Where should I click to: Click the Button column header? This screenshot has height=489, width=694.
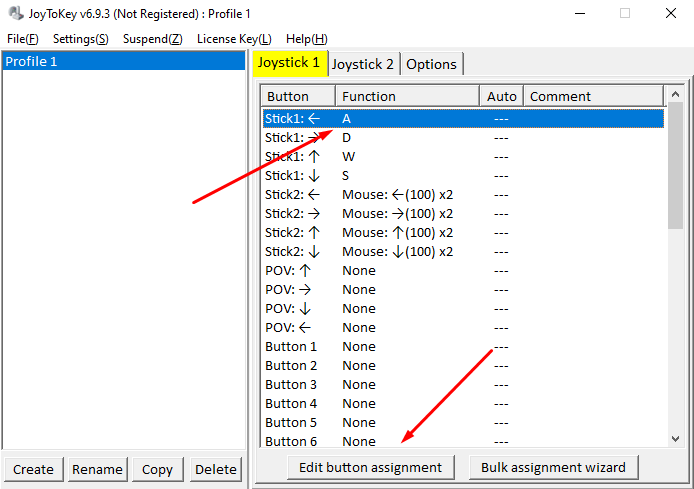298,96
